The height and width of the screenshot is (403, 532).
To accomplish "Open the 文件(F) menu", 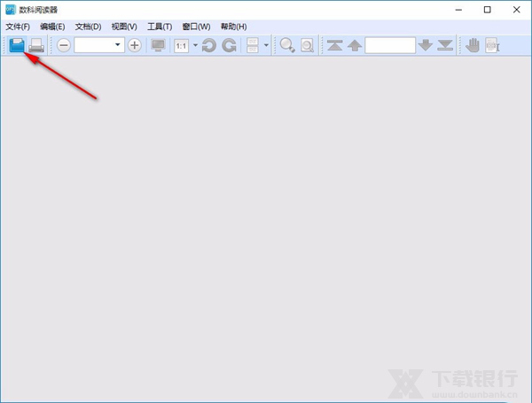I will point(18,27).
